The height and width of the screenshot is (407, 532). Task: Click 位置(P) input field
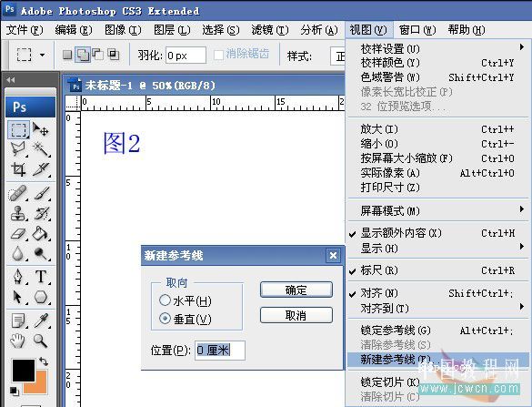[x=220, y=351]
